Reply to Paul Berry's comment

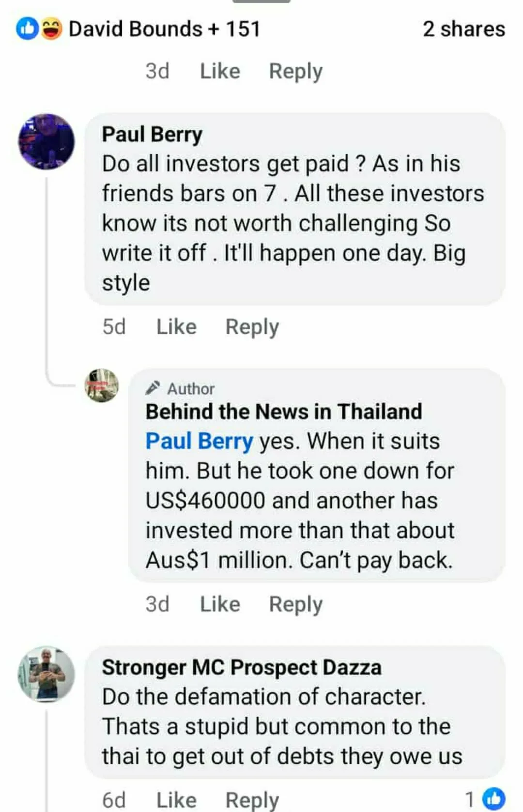click(252, 326)
